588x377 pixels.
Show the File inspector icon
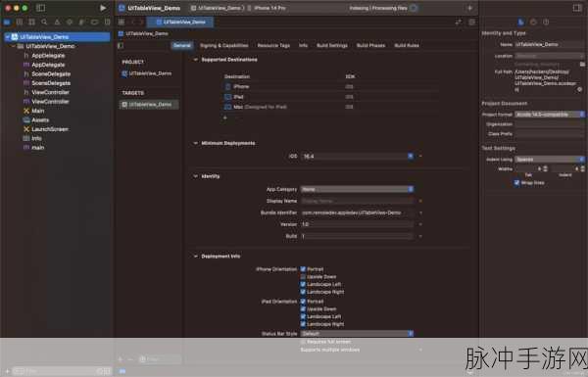point(521,23)
